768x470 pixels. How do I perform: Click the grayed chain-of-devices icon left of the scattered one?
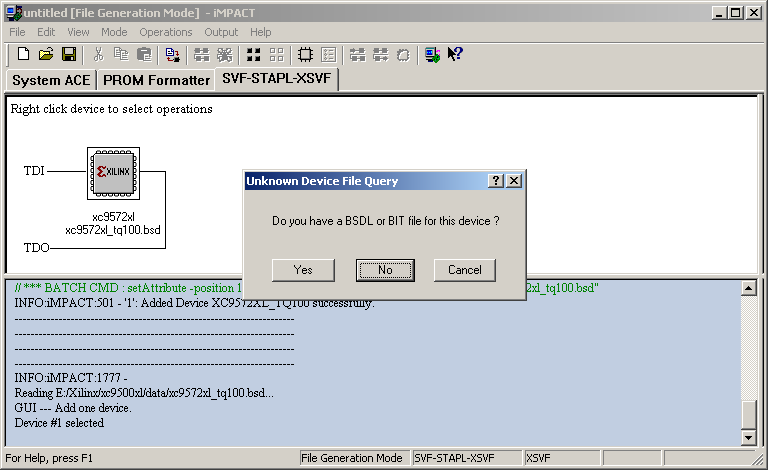[x=201, y=54]
